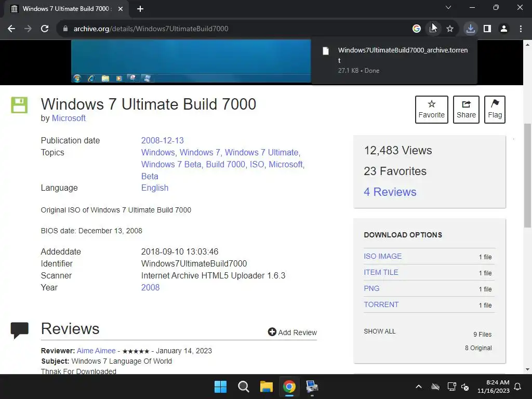532x399 pixels.
Task: Click the network display tray icon
Action: [x=451, y=387]
